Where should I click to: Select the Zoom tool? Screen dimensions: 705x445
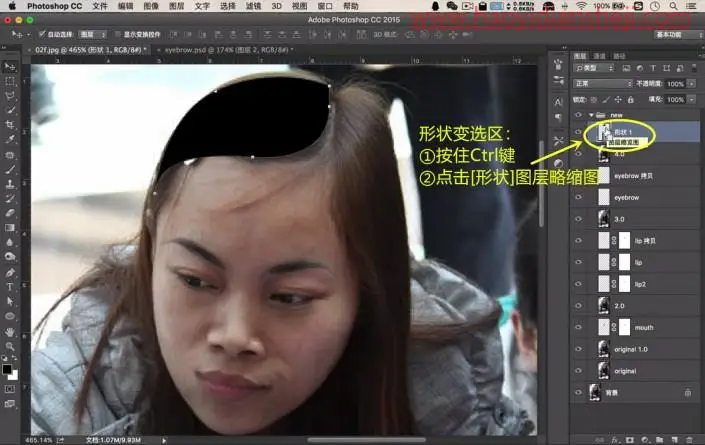[x=9, y=346]
